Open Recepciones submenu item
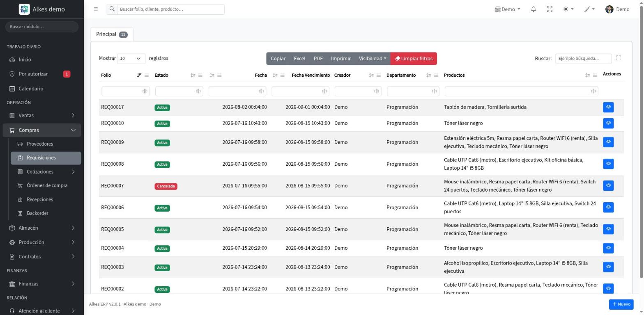This screenshot has height=315, width=644. tap(46, 199)
